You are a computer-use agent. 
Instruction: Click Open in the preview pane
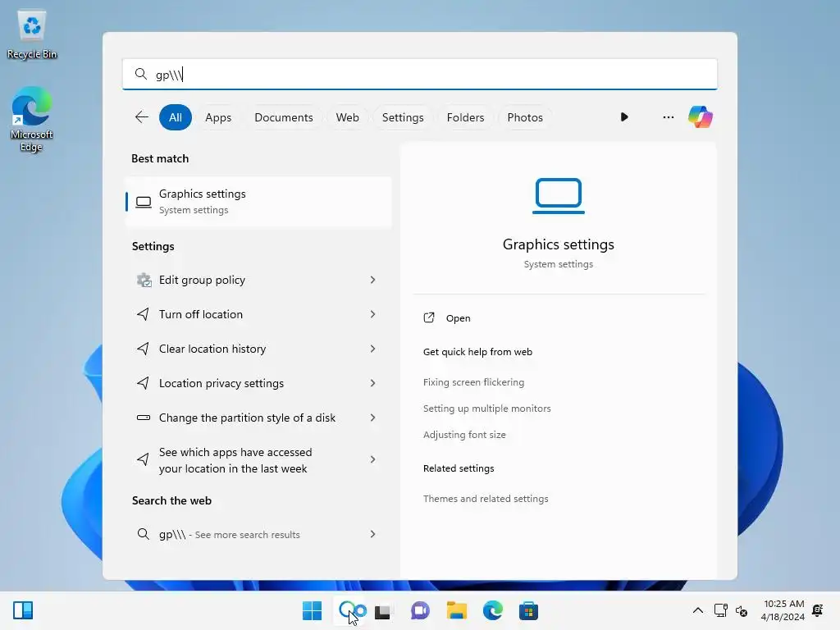(458, 318)
